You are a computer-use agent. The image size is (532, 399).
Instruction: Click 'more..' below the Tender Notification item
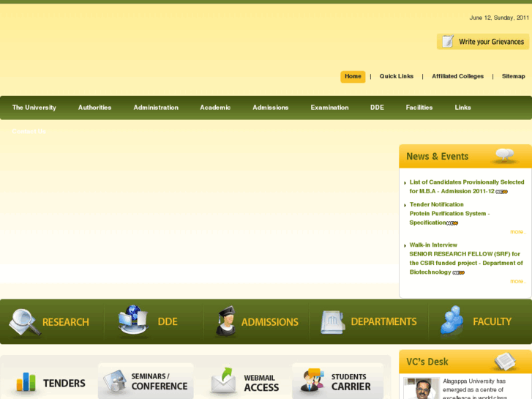coord(518,231)
